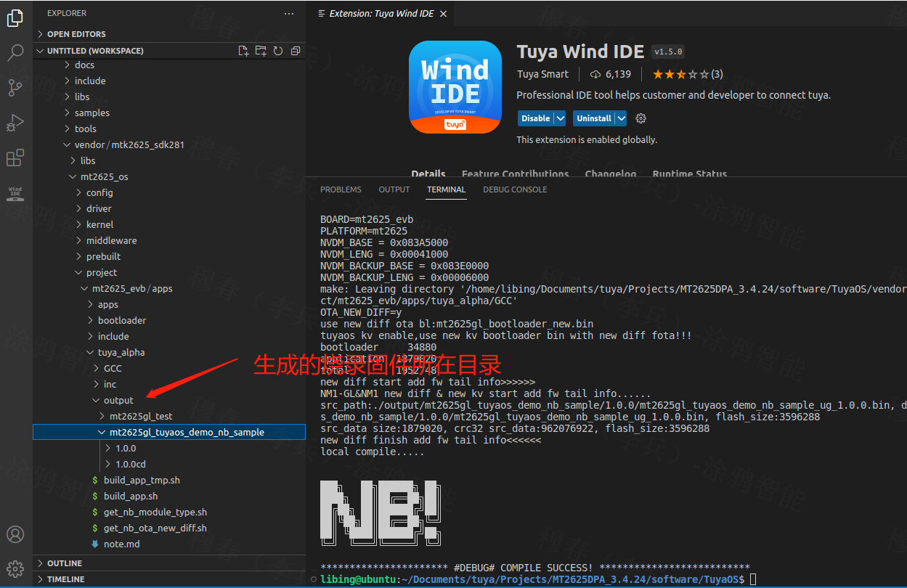907x588 pixels.
Task: Open the extension settings gear beside Uninstall
Action: [640, 118]
